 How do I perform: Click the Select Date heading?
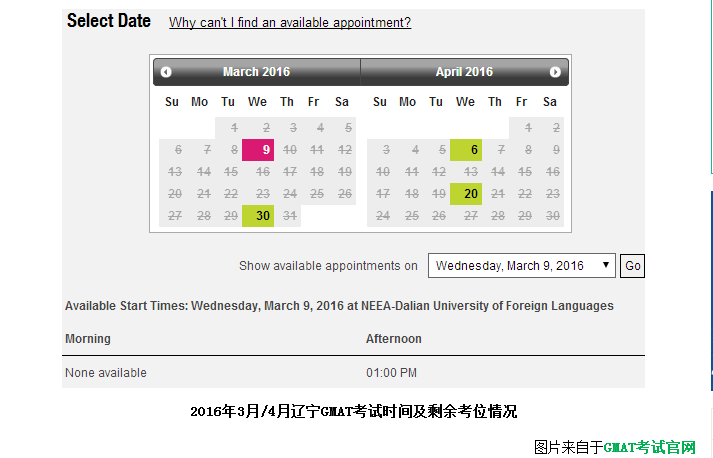coord(109,21)
